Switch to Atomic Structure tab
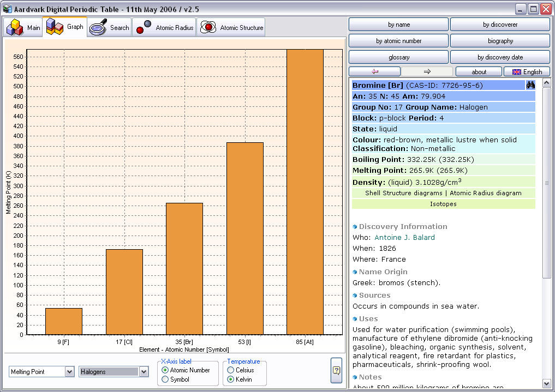This screenshot has width=555, height=392. click(x=231, y=27)
